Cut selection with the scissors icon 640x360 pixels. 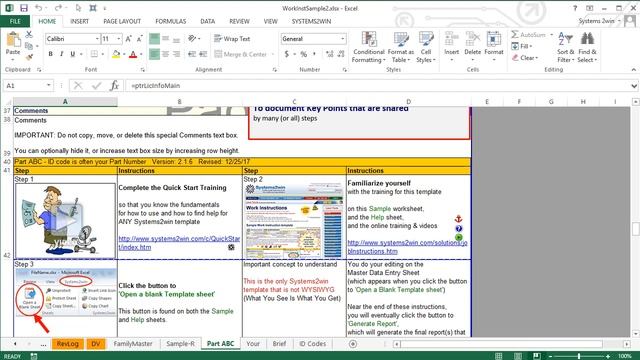(29, 35)
